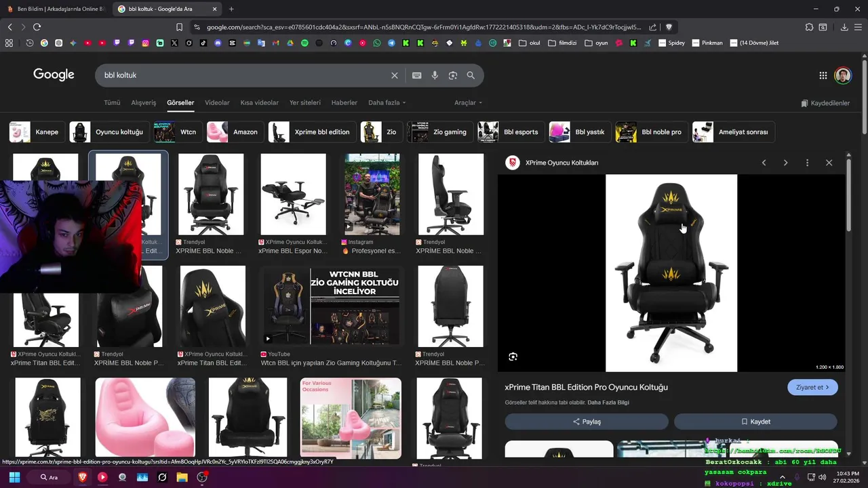This screenshot has height=488, width=868.
Task: Start voice search with microphone
Action: 435,75
